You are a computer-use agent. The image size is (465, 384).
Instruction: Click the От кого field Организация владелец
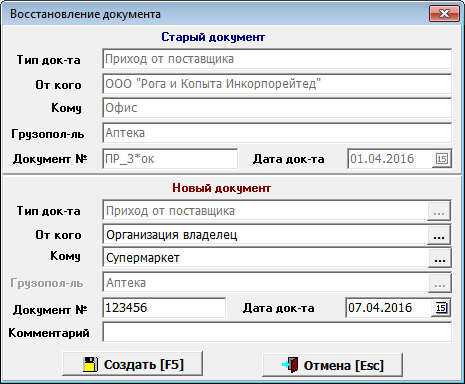click(x=265, y=235)
